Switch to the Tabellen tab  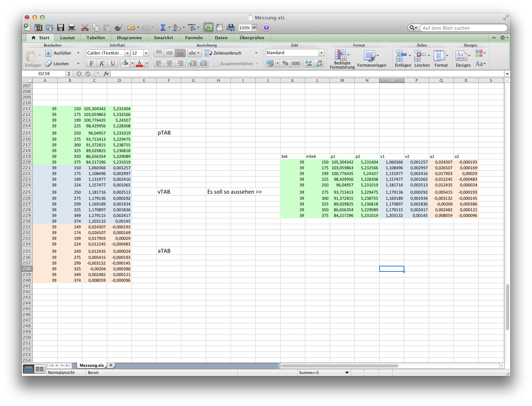[x=96, y=38]
